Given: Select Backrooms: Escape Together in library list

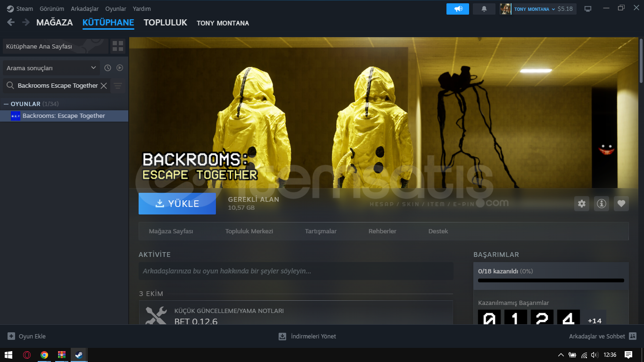Looking at the screenshot, I should pos(64,116).
